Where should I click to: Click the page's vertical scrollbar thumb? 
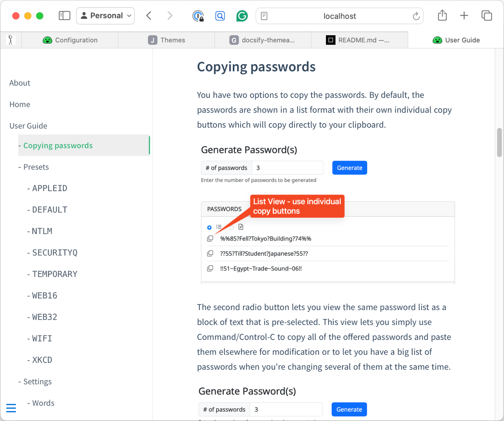tap(499, 142)
